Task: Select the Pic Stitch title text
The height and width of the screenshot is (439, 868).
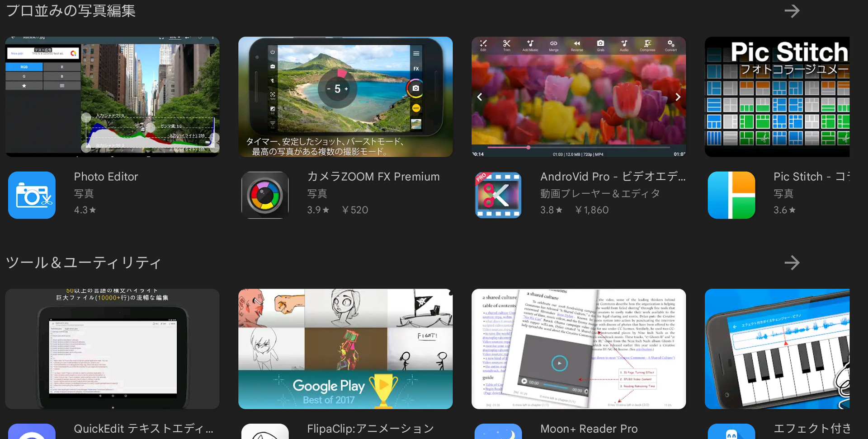Action: click(x=811, y=177)
